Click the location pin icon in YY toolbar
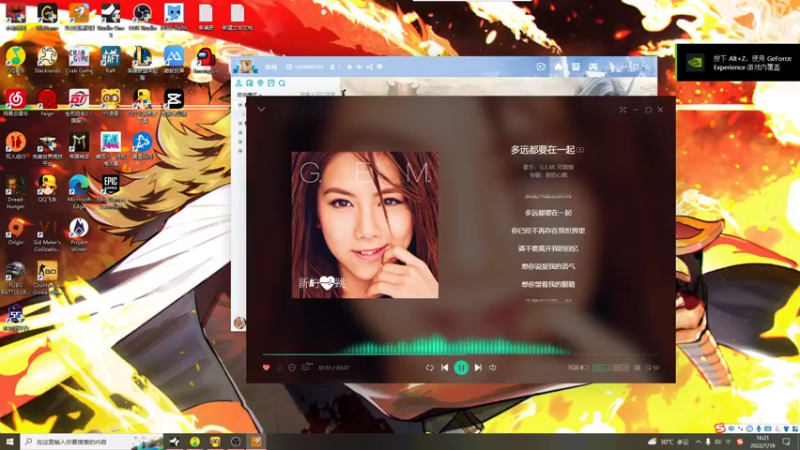The width and height of the screenshot is (800, 450). pyautogui.click(x=260, y=83)
